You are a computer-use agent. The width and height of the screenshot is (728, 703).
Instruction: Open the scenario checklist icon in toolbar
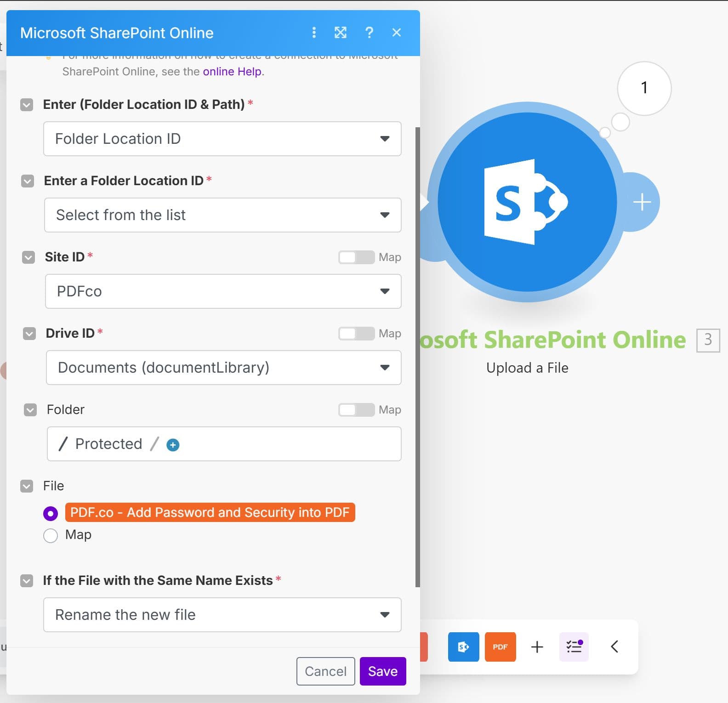point(574,647)
